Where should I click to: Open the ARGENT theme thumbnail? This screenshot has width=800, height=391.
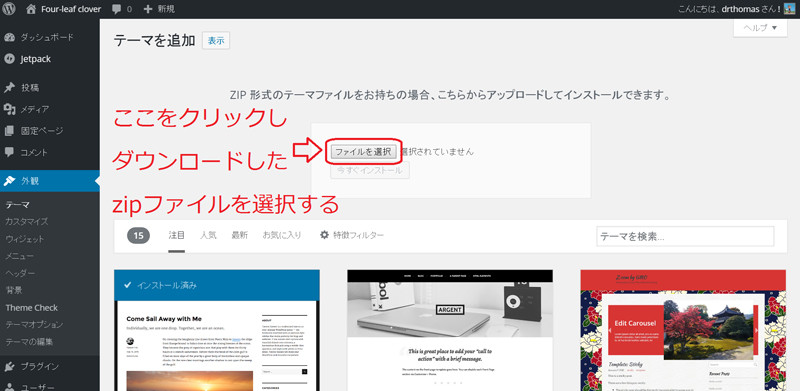click(450, 330)
